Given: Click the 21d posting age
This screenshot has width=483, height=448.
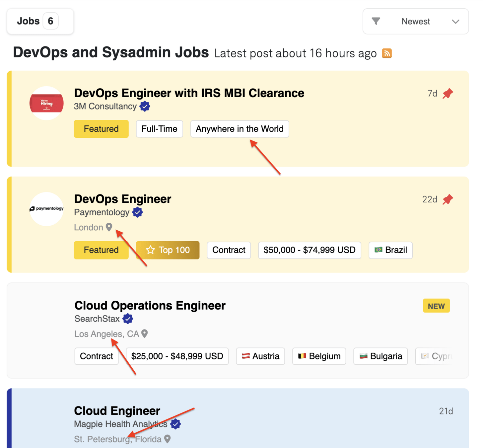Looking at the screenshot, I should [446, 411].
